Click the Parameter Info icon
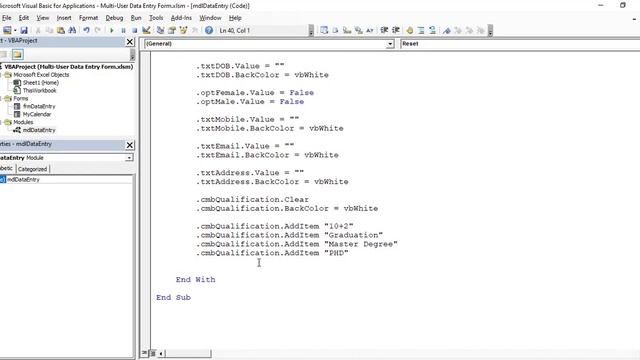 click(358, 30)
